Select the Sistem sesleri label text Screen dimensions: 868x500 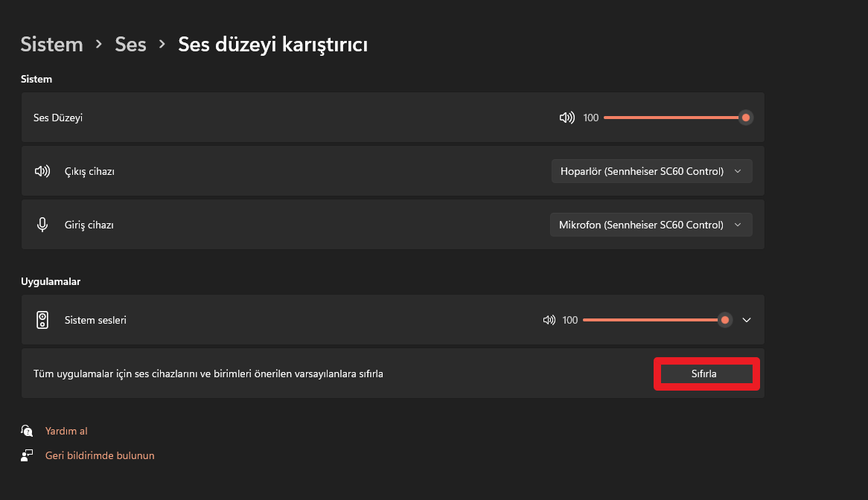[x=95, y=320]
